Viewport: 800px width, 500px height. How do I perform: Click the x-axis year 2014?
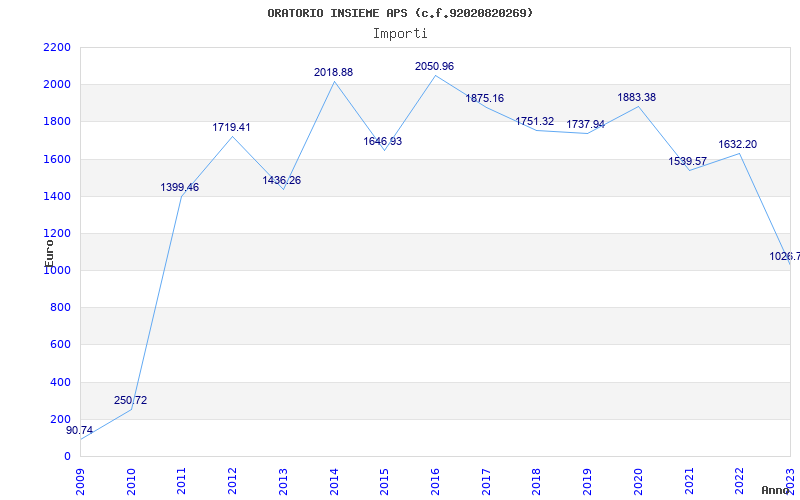334,482
